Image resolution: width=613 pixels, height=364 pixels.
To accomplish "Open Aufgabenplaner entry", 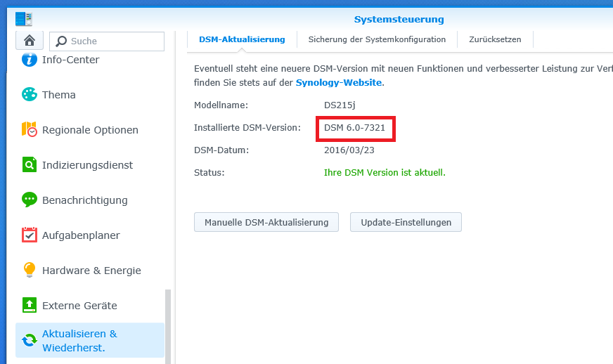I will tap(90, 235).
